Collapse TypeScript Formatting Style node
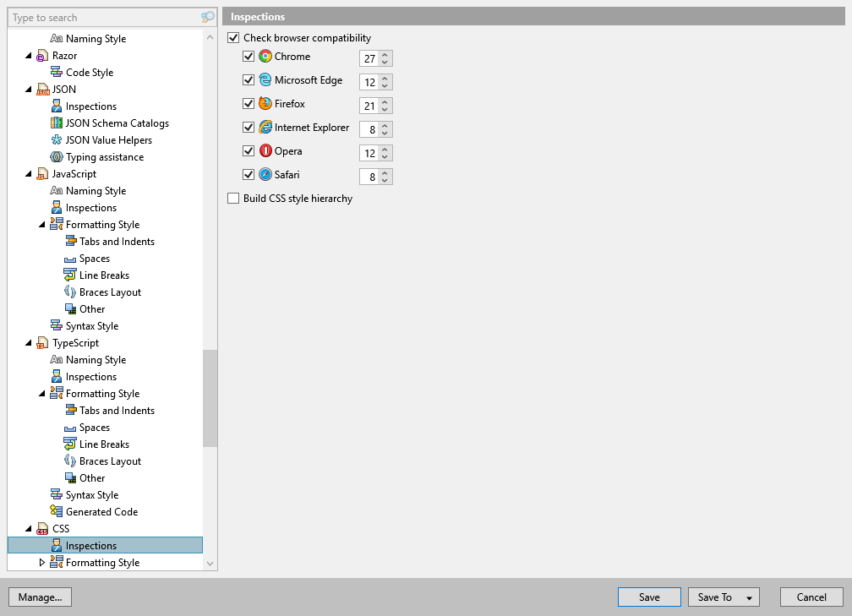The width and height of the screenshot is (852, 616). pos(42,393)
